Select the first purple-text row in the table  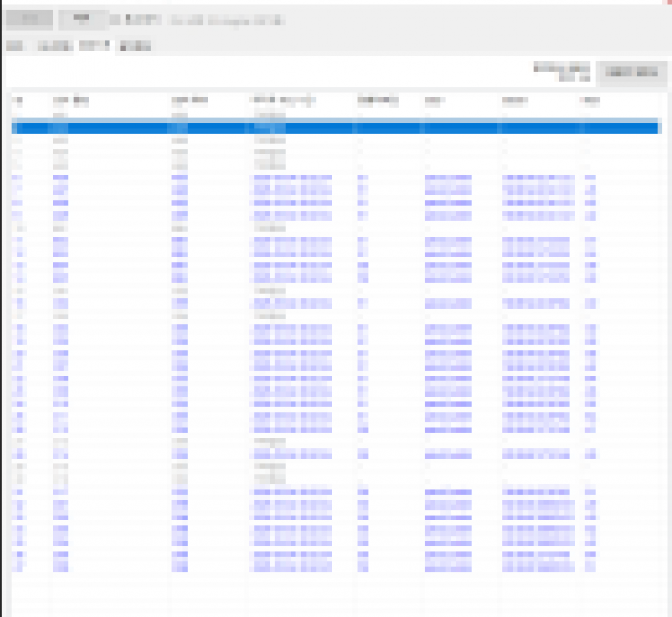336,178
